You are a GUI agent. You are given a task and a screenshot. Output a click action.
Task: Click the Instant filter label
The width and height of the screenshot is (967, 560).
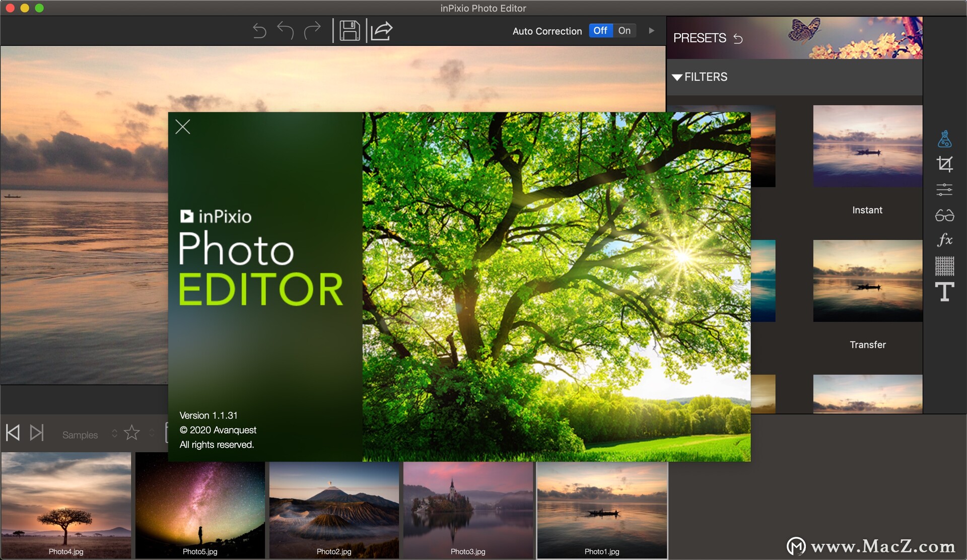click(867, 210)
